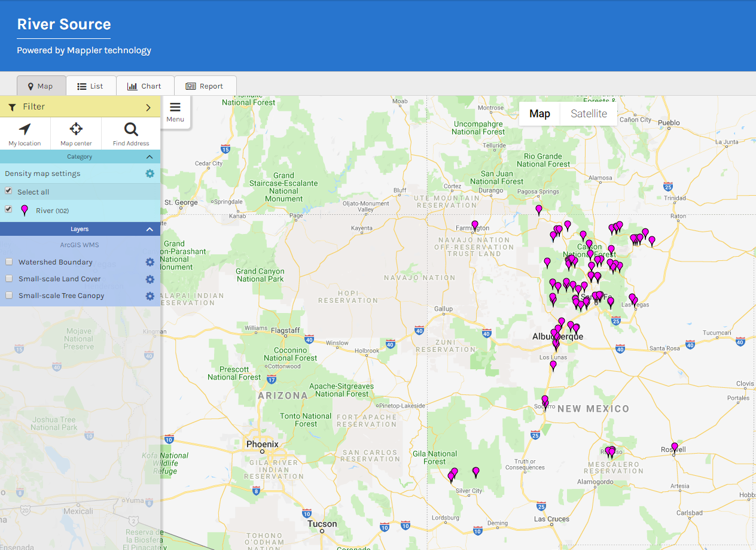Click the Density map settings text
Screen dimensions: 756x550
point(42,174)
